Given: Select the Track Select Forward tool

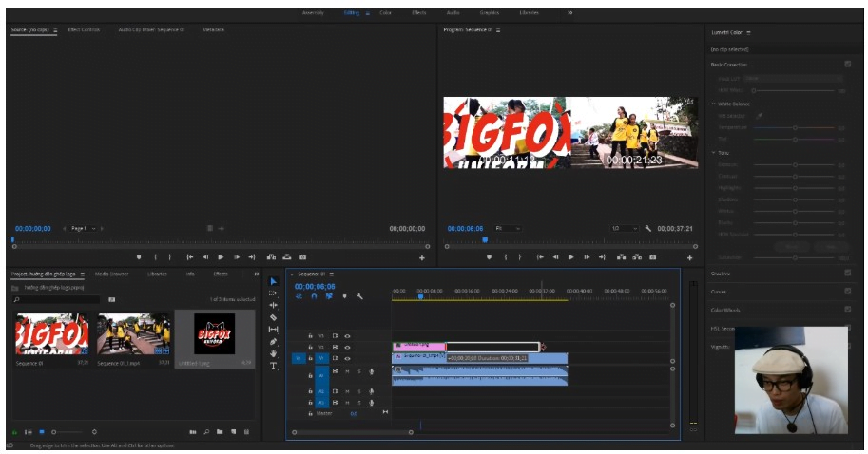Looking at the screenshot, I should [273, 293].
